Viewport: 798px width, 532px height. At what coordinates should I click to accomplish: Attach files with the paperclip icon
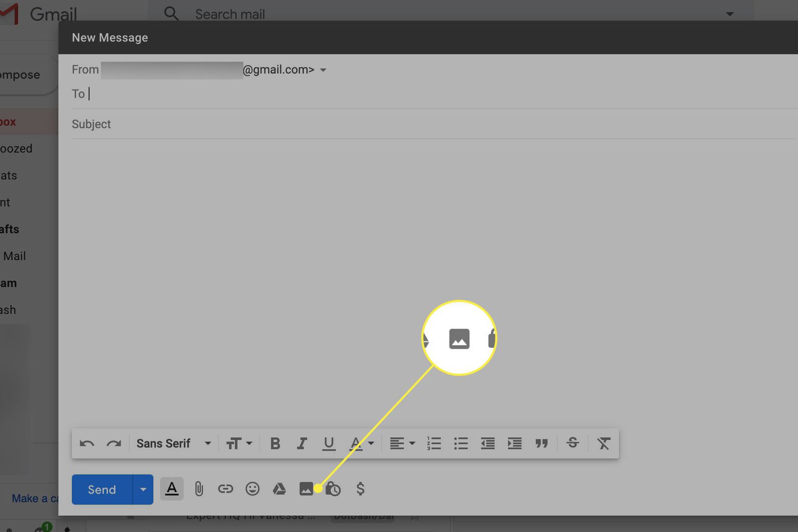coord(199,489)
